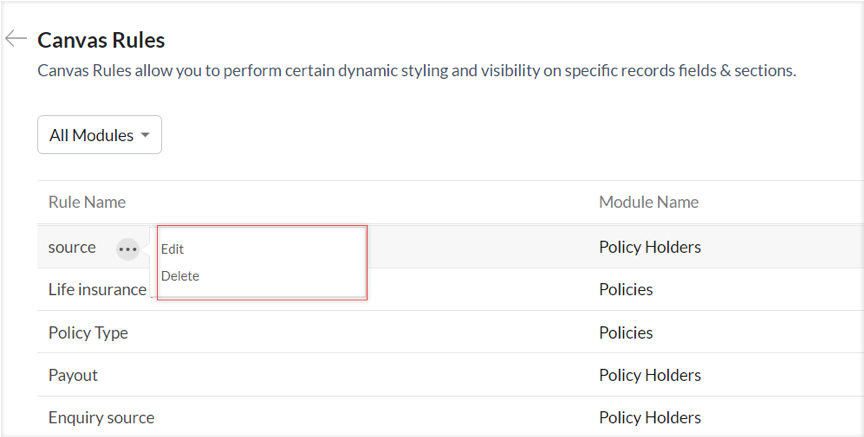Choose Edit from the context menu
Viewport: 864px width, 437px height.
click(173, 249)
